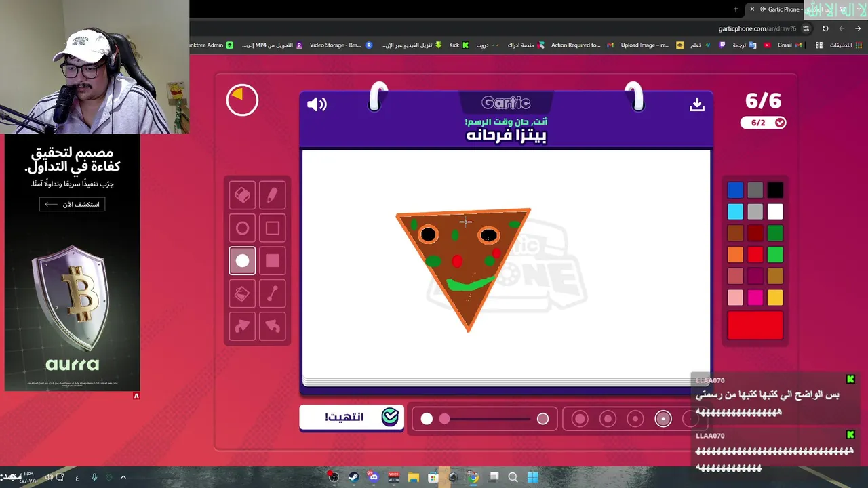Pick the light blue color swatch
868x488 pixels.
click(735, 211)
